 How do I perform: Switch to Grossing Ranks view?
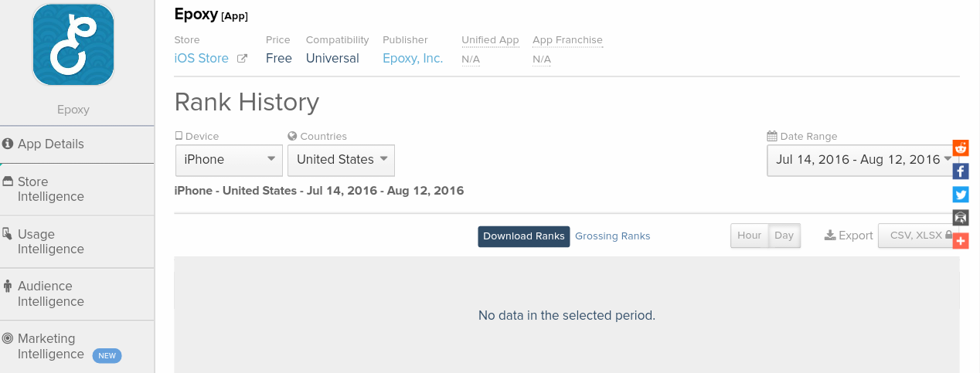click(x=612, y=236)
